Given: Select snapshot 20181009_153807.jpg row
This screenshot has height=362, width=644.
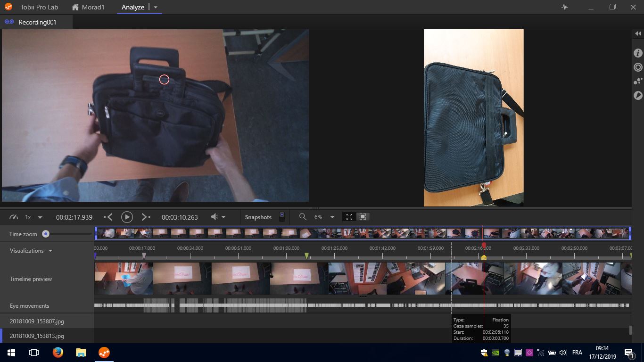Looking at the screenshot, I should pos(47,321).
